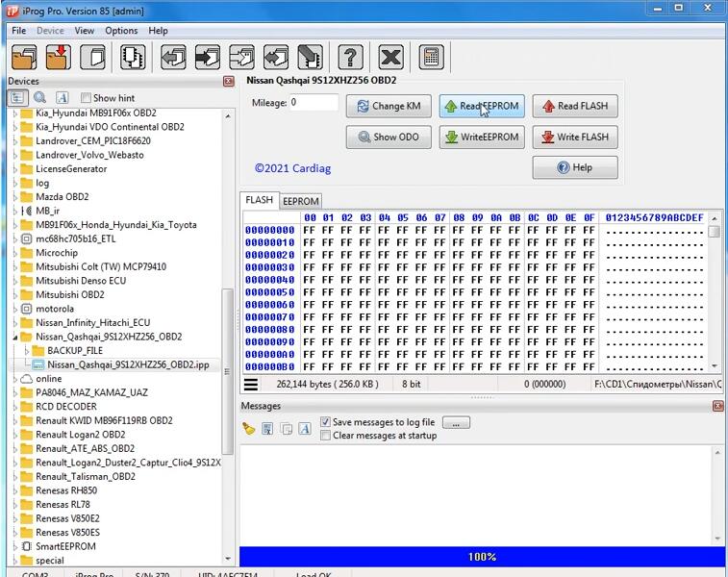The width and height of the screenshot is (728, 577).
Task: Click the Read EEPROM button
Action: [x=482, y=106]
